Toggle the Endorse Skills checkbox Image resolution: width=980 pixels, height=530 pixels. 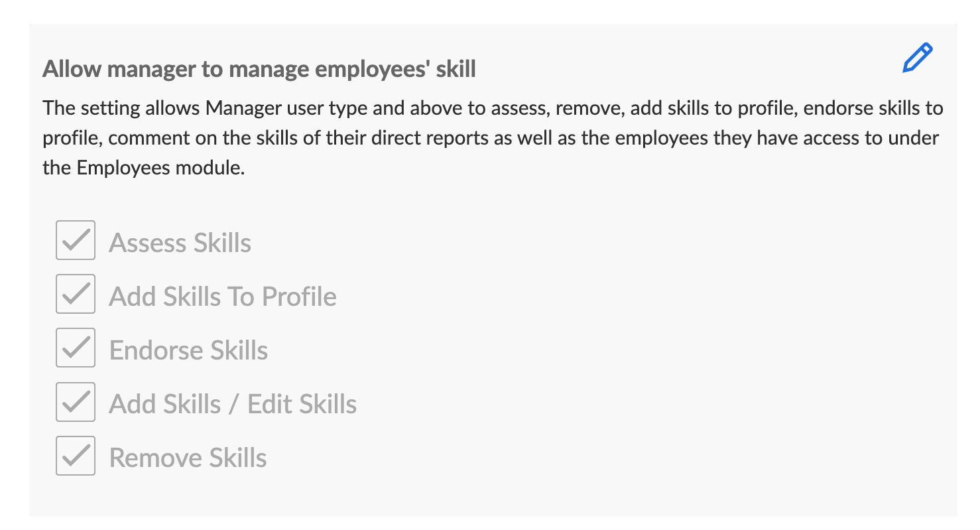click(76, 348)
